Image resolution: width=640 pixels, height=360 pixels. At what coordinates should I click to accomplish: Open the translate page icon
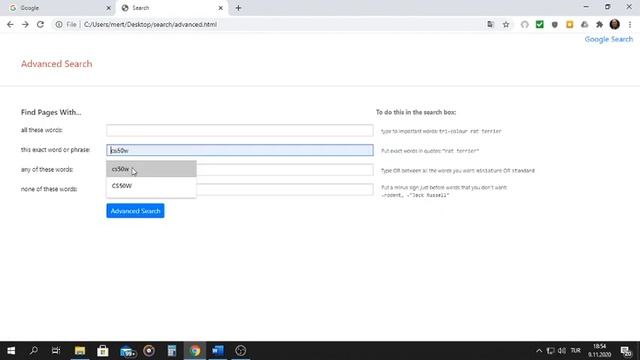(490, 24)
